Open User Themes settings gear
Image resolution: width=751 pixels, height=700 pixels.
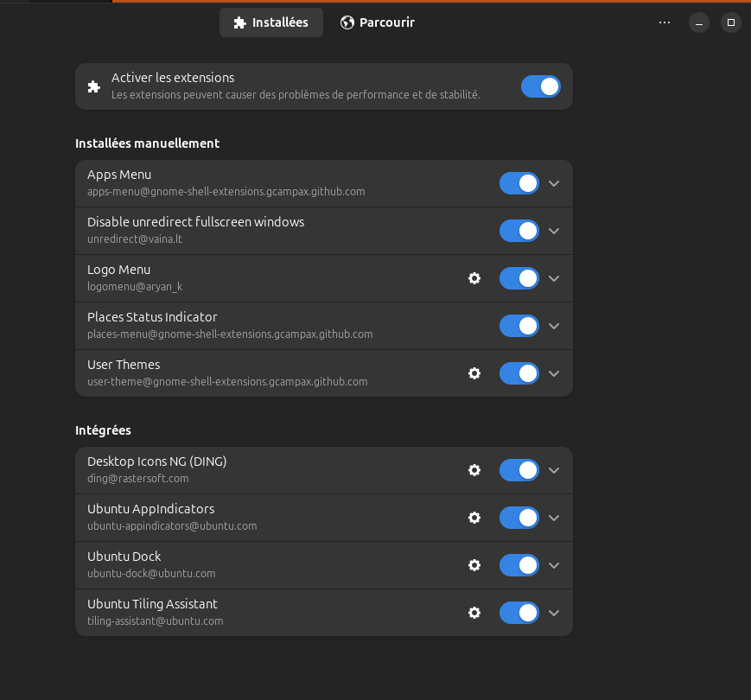tap(474, 373)
